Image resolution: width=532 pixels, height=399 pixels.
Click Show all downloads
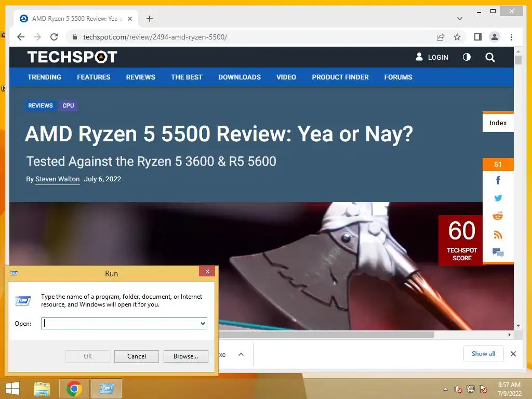pos(484,354)
